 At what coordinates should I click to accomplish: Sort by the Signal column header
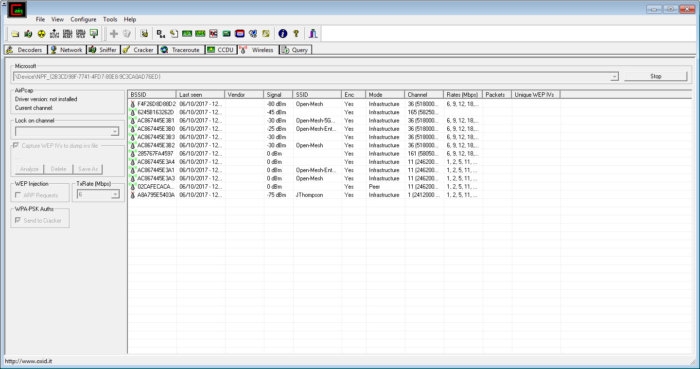pos(278,95)
